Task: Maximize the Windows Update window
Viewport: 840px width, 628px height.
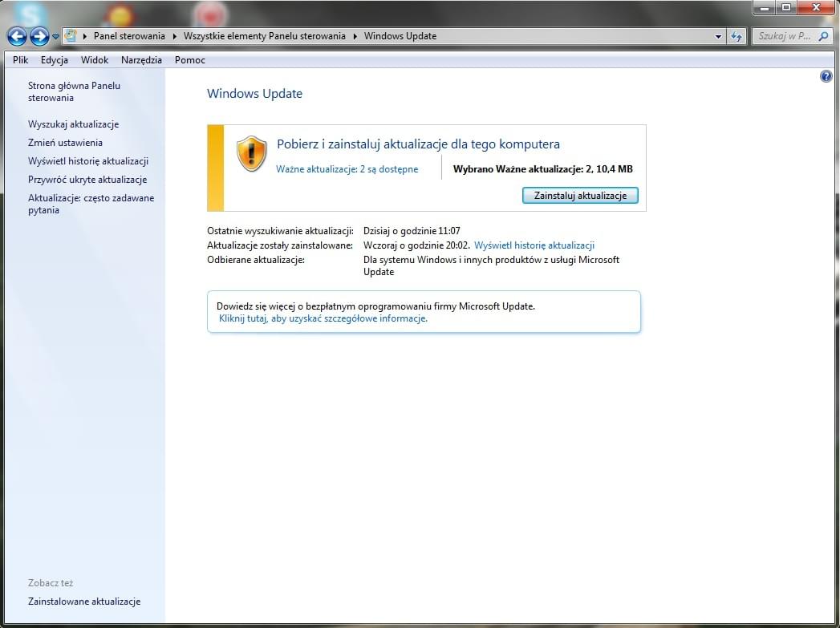Action: 786,7
